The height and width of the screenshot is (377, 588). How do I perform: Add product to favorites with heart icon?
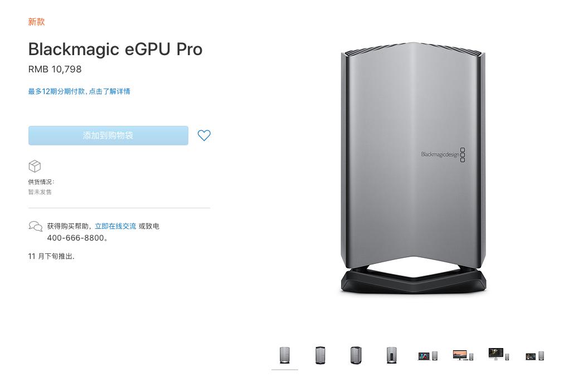click(x=204, y=135)
